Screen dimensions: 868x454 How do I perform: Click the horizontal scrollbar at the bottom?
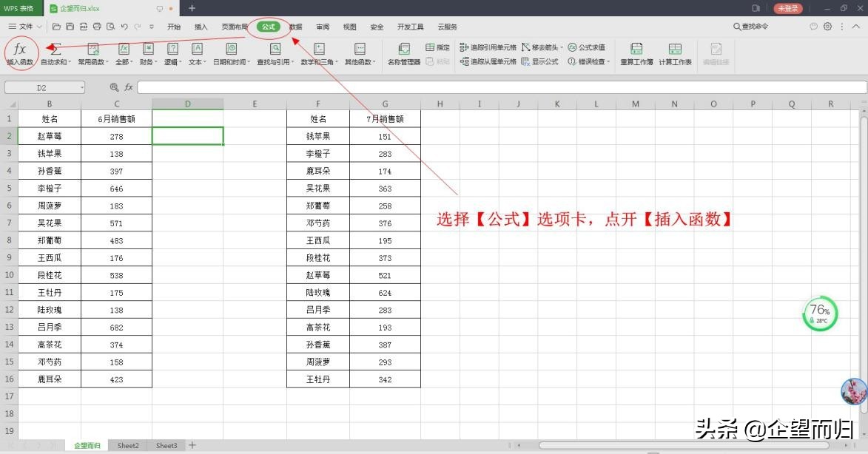pos(684,445)
